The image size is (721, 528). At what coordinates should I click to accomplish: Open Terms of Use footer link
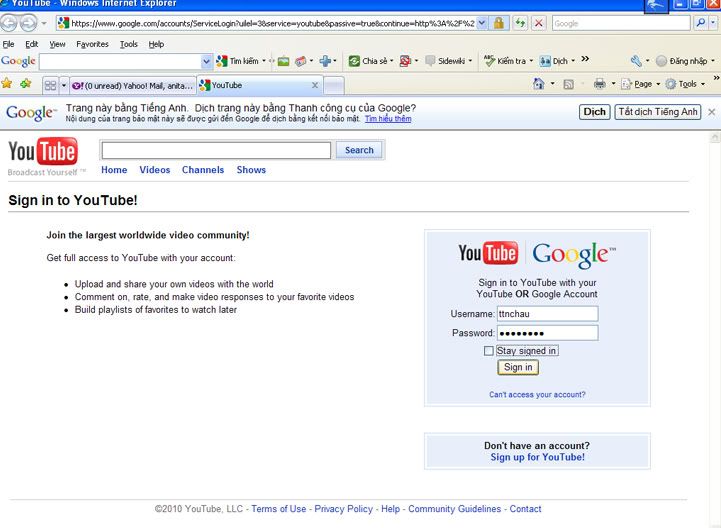(x=279, y=509)
